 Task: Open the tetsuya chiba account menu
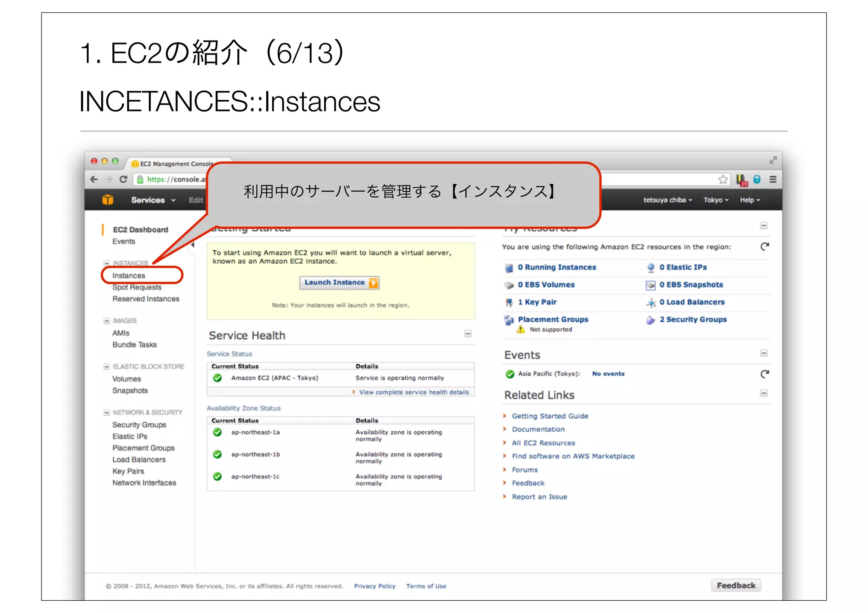[668, 200]
